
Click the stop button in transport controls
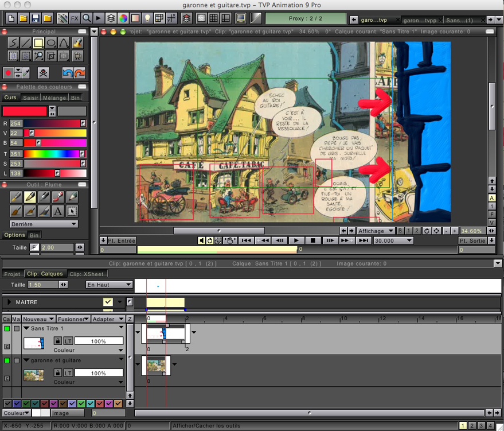[x=312, y=240]
